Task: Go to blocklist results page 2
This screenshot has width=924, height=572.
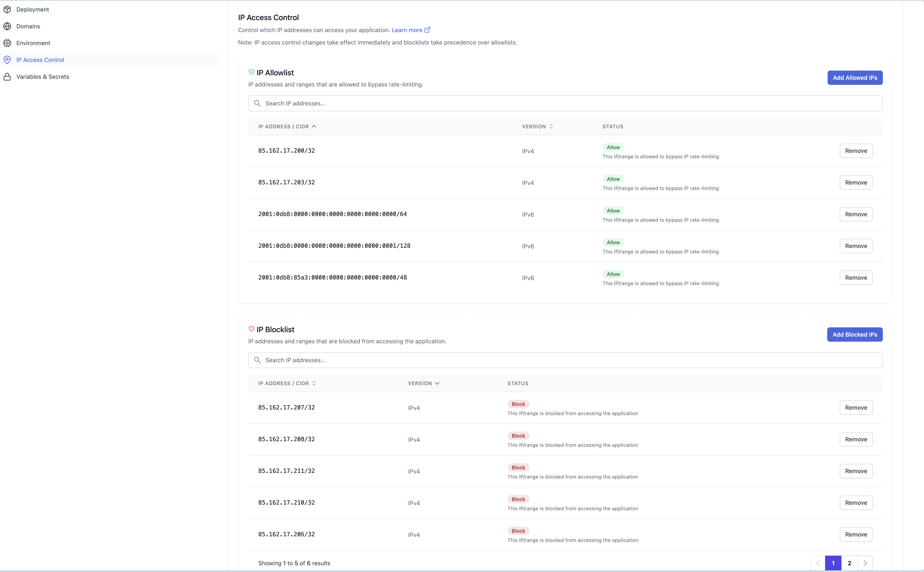Action: click(x=849, y=563)
